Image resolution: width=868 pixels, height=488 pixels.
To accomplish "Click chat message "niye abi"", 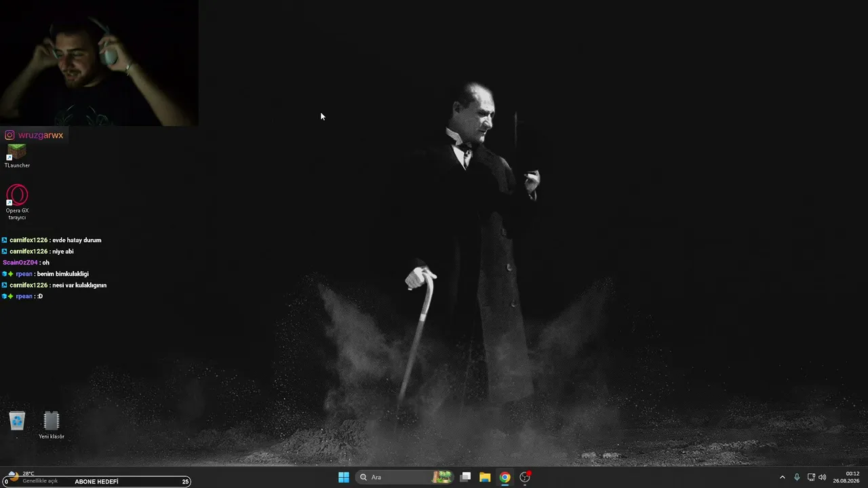I will tap(62, 251).
